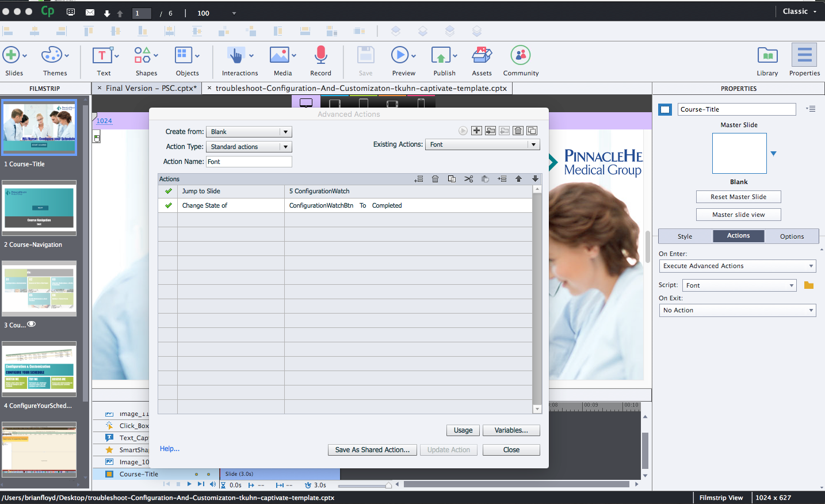Click the Save As Shared Action button
Viewport: 825px width, 504px height.
coord(372,450)
